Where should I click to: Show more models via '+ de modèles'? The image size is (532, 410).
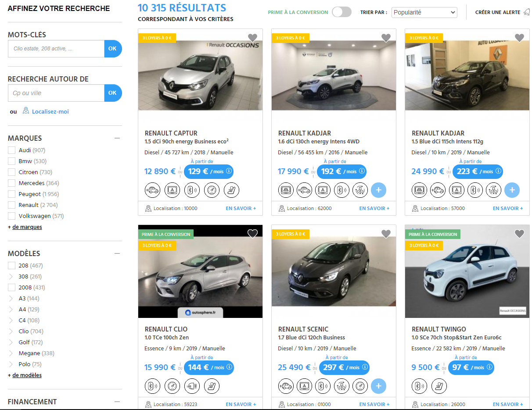click(x=25, y=375)
